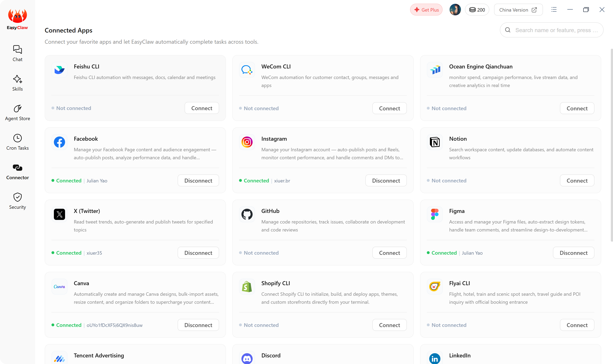This screenshot has height=364, width=613.
Task: Connect Ocean Engine Qianchuan
Action: 577,108
